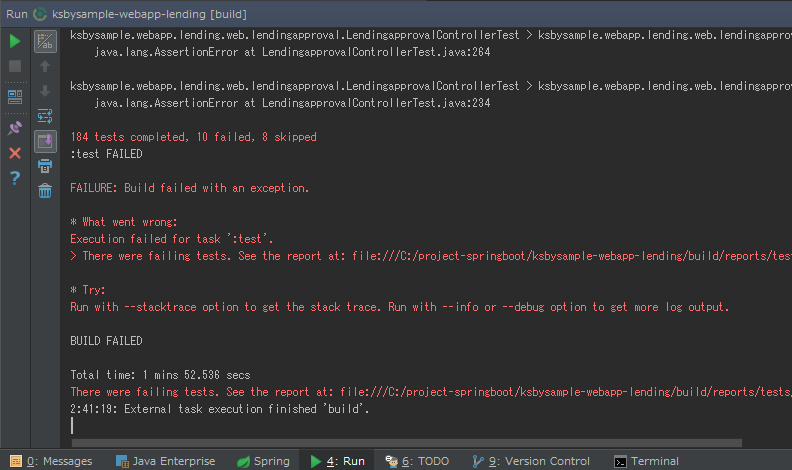This screenshot has height=470, width=792.
Task: Click LendingapprovalControllerTest.java:234 stack trace link
Action: pos(376,103)
